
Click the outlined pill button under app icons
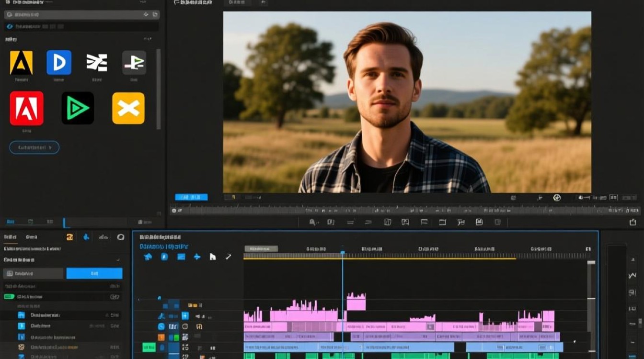click(x=34, y=147)
